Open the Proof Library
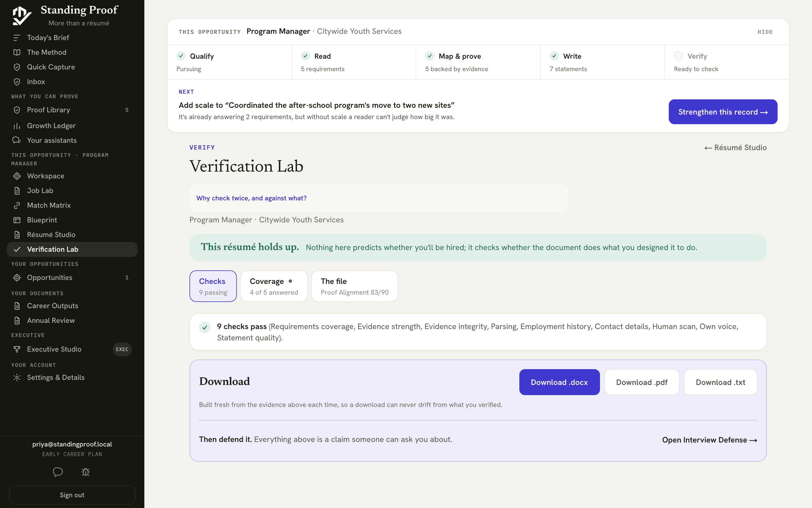This screenshot has width=812, height=508. click(72, 110)
